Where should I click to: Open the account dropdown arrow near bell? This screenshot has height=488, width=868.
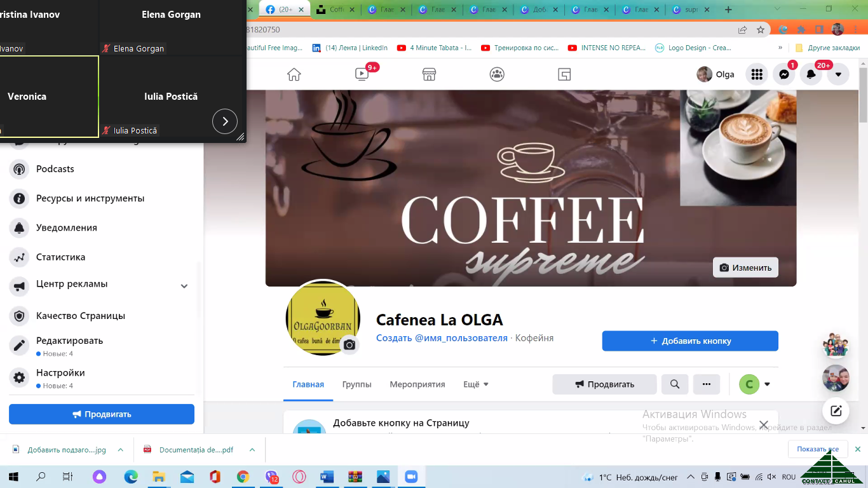[838, 74]
